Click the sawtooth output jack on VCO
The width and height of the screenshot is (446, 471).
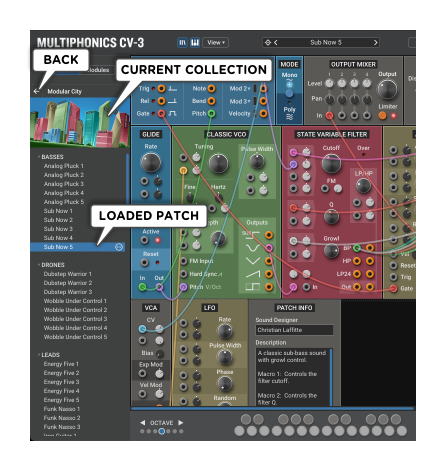pyautogui.click(x=269, y=274)
